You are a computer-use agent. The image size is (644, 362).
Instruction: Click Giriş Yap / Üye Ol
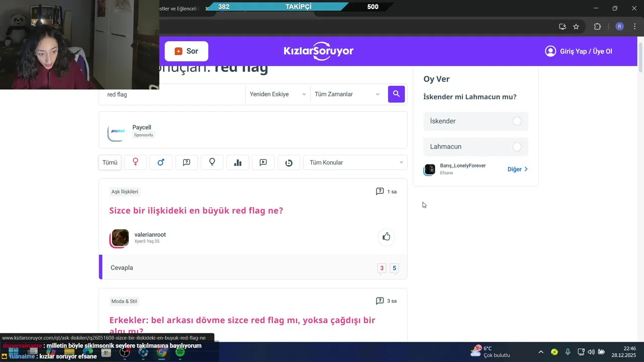pos(586,51)
